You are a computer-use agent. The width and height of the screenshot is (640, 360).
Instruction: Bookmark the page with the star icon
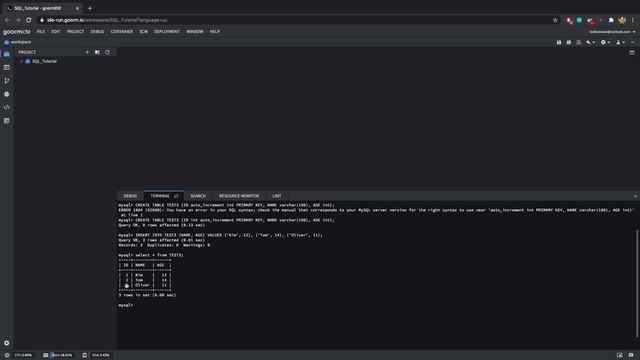tap(555, 20)
